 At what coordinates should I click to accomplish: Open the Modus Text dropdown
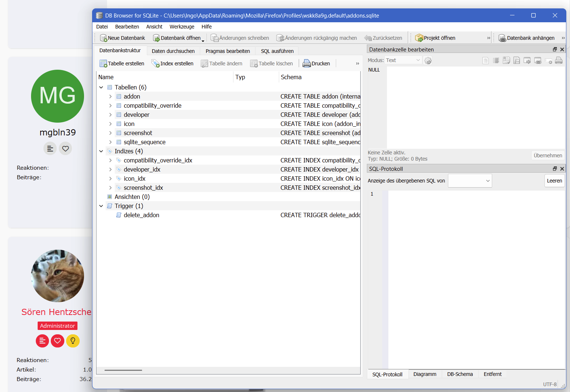[x=403, y=60]
